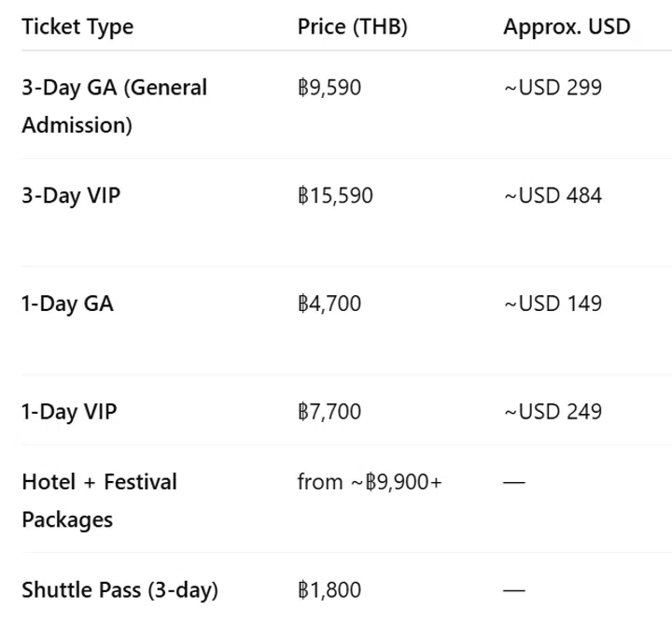Select the 3-Day GA (General Admission) cell
The image size is (672, 637).
click(x=114, y=106)
